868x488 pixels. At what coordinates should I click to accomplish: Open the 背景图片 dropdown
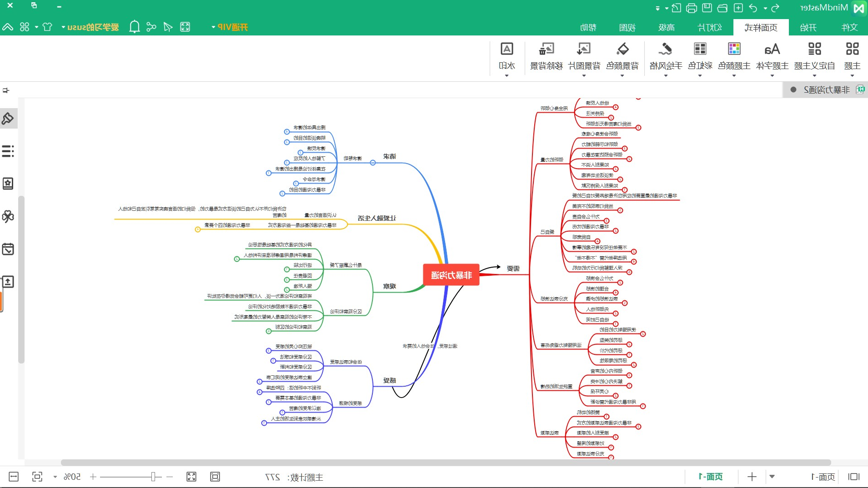(584, 59)
